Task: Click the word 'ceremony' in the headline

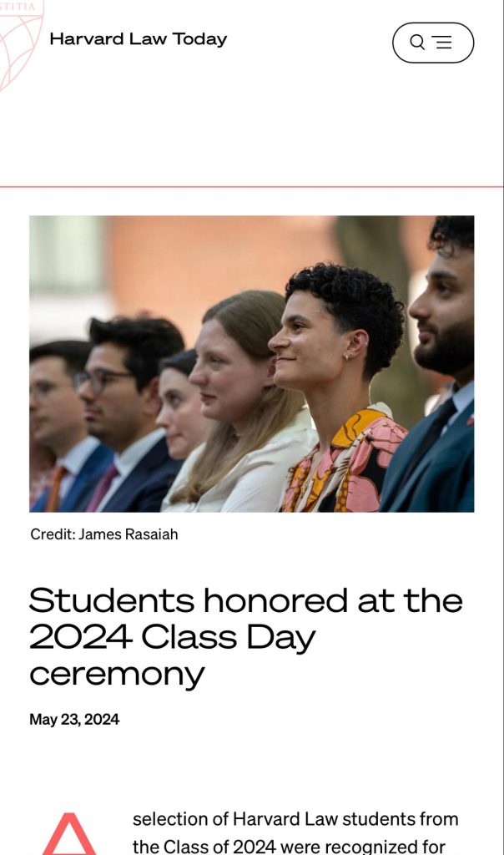Action: pos(117,675)
